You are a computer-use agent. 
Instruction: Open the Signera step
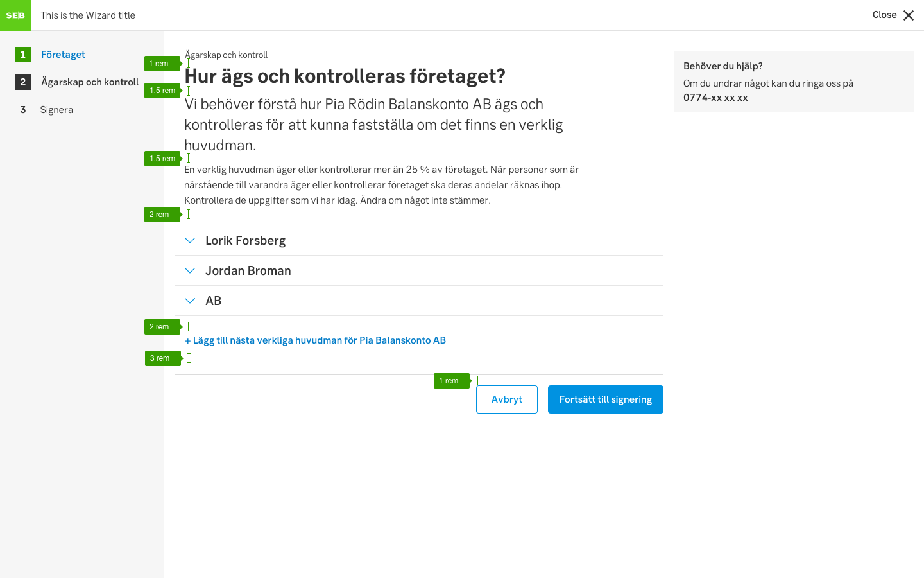56,110
